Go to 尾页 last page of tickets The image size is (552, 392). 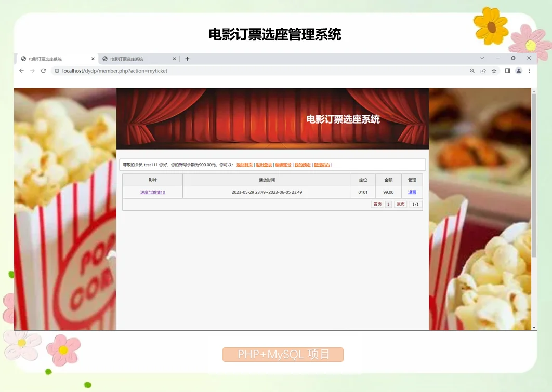click(400, 204)
